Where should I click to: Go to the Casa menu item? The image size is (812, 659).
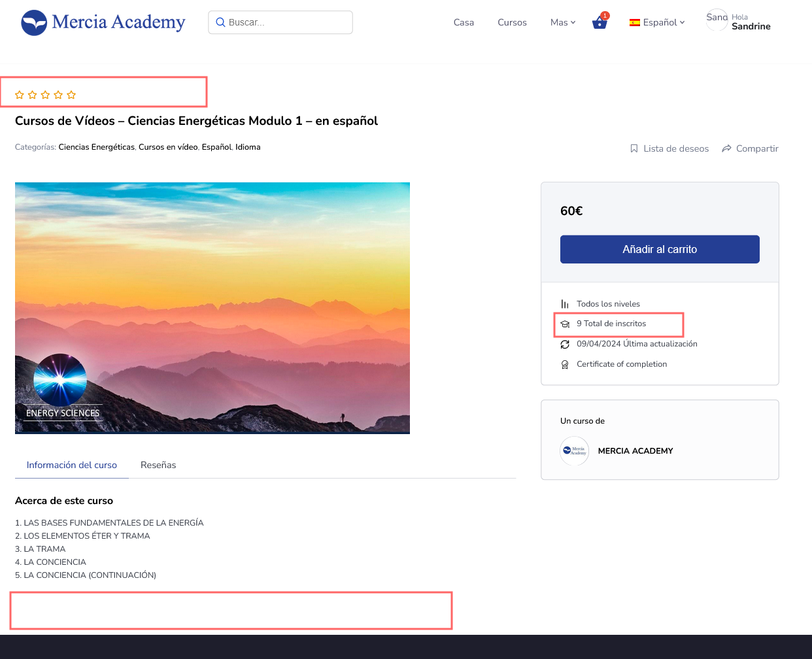pyautogui.click(x=464, y=22)
